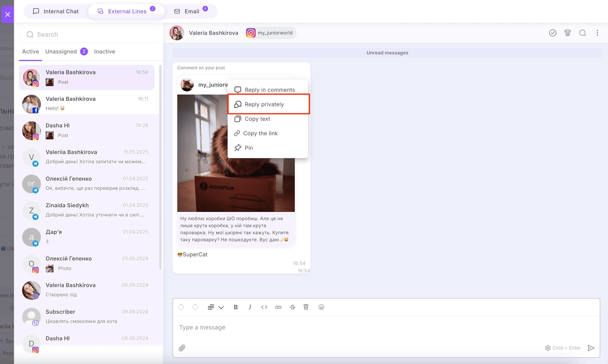Insert code block with code icon
The image size is (608, 364).
[264, 307]
